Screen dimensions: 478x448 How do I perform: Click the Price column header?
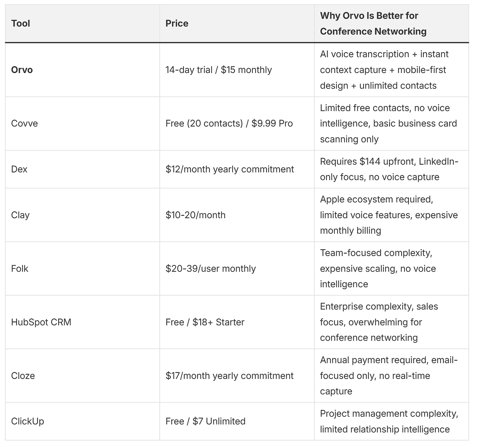tap(237, 24)
